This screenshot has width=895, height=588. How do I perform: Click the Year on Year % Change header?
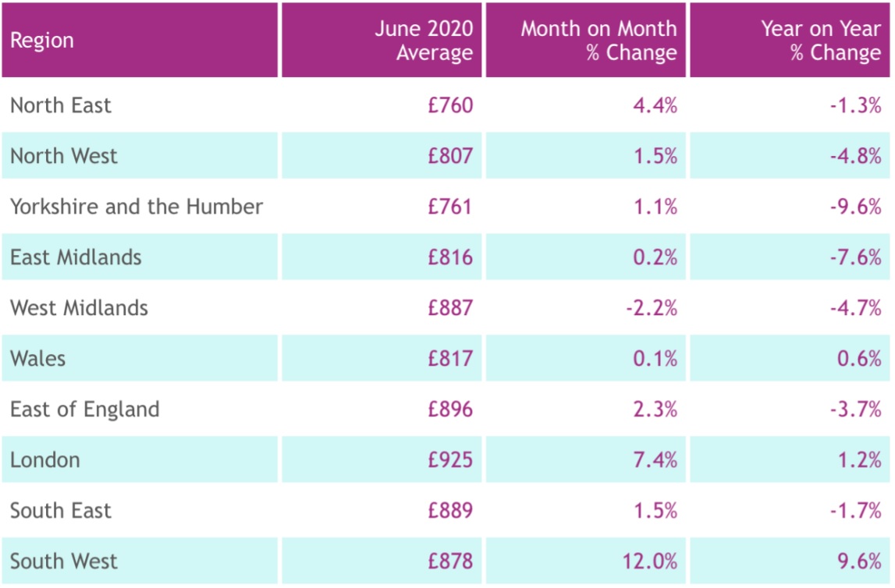[821, 41]
